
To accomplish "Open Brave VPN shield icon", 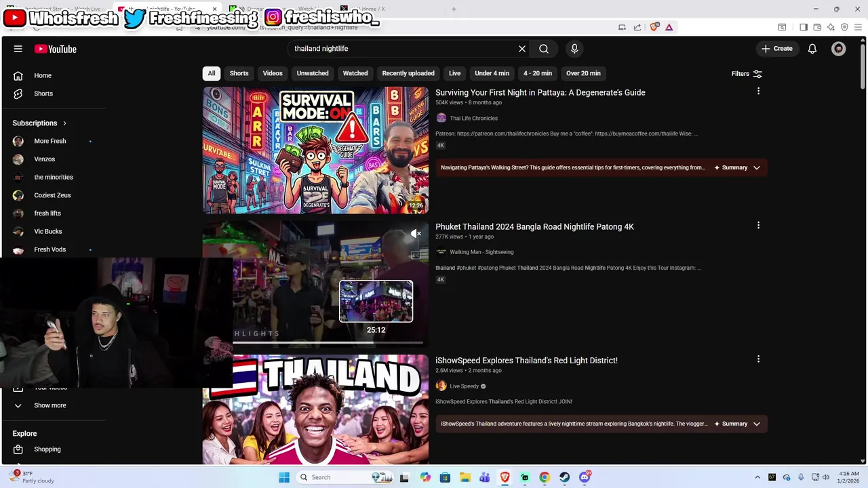I will pos(844,27).
